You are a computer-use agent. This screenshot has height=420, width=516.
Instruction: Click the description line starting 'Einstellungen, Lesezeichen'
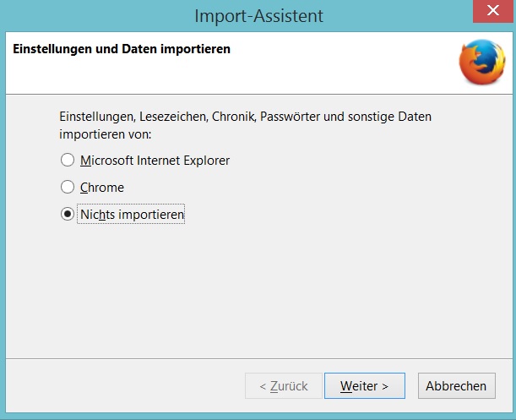(x=245, y=117)
